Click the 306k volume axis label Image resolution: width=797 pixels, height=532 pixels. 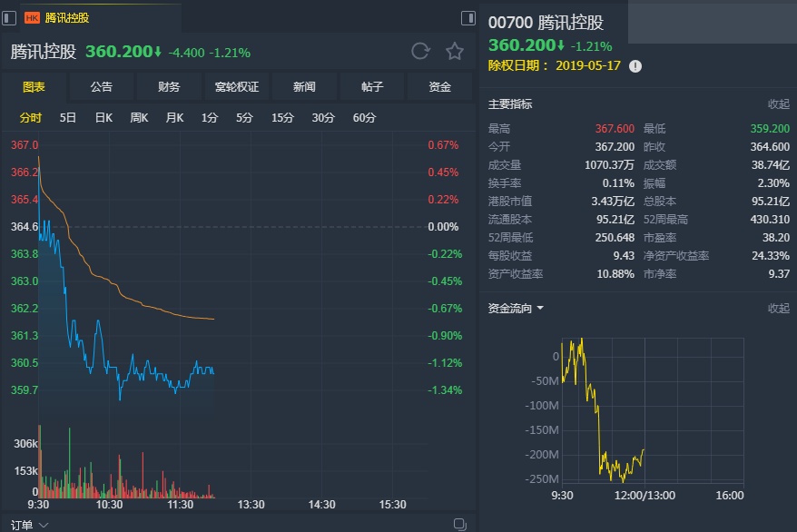[25, 444]
